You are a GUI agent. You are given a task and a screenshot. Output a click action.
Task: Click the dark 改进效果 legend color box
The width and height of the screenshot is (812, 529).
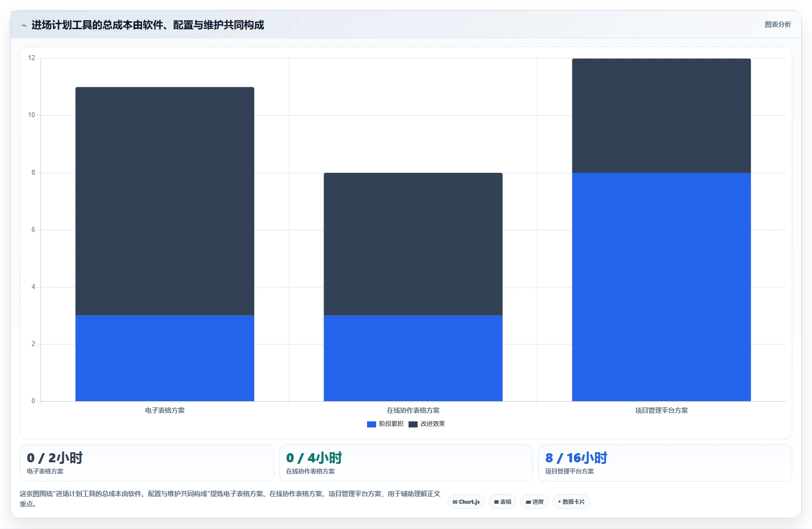click(413, 424)
